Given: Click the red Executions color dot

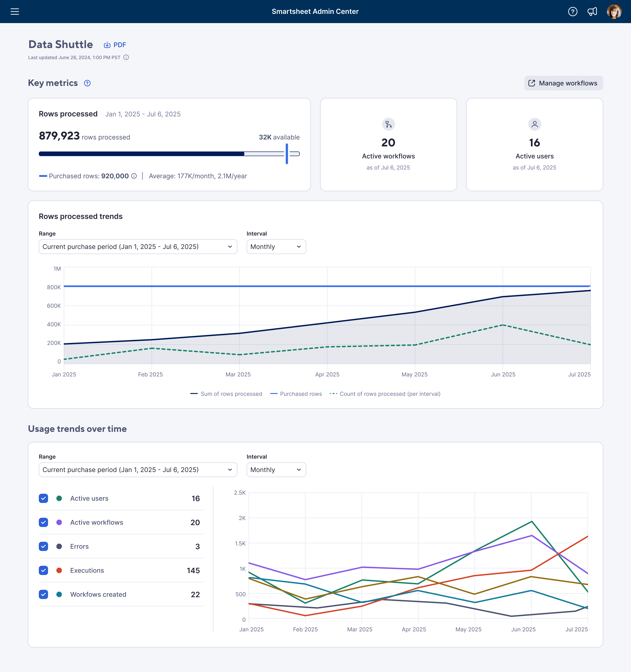Looking at the screenshot, I should 59,570.
